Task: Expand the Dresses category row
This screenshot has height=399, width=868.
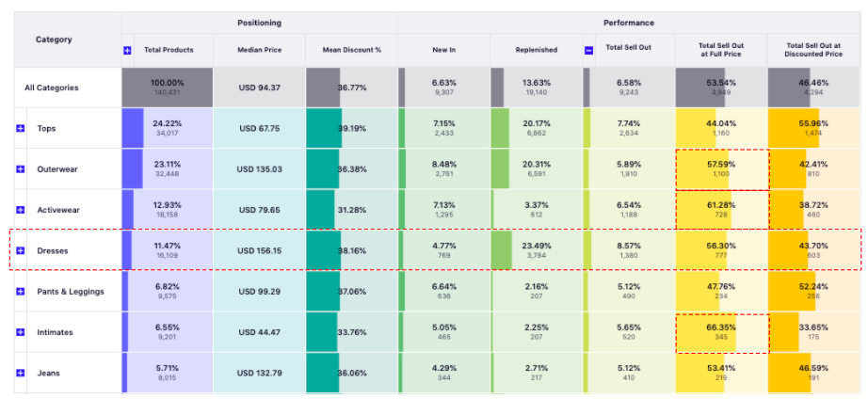Action: [x=20, y=250]
